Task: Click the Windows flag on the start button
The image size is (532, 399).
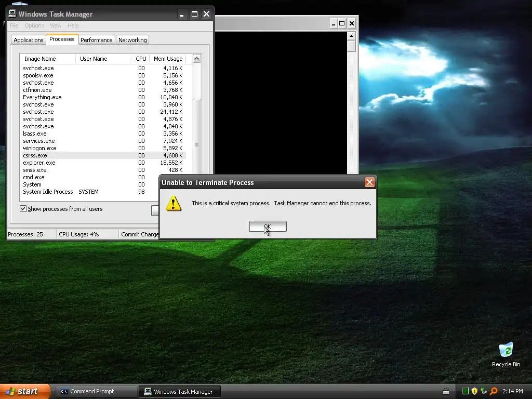Action: 10,392
